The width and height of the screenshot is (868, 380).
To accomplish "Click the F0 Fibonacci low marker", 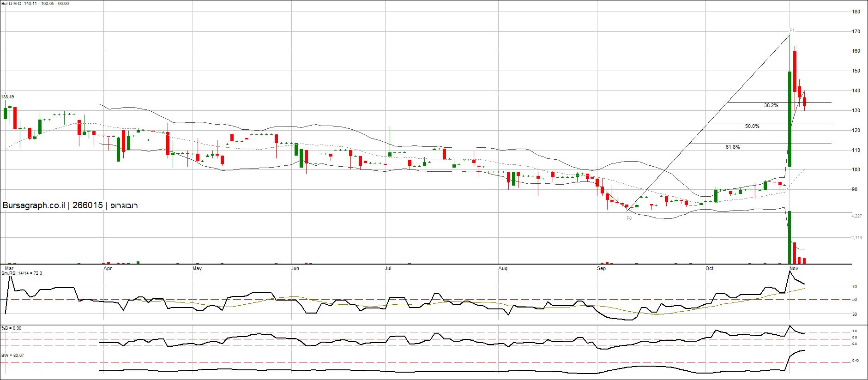I will tap(629, 218).
